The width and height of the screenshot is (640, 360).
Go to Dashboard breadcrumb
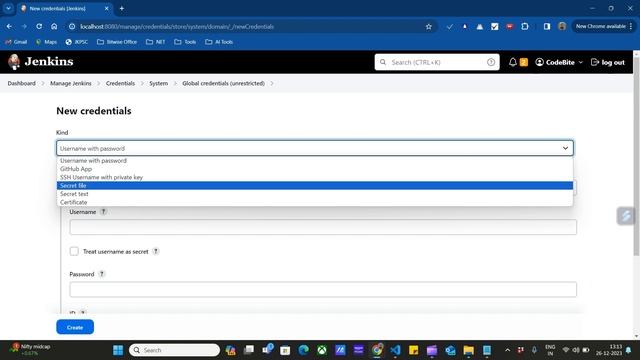22,83
